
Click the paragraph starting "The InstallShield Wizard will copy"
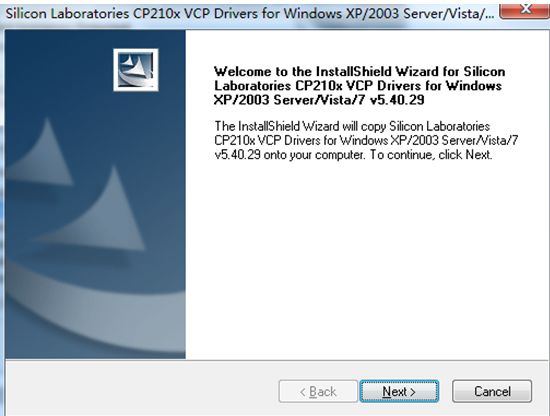click(x=366, y=140)
